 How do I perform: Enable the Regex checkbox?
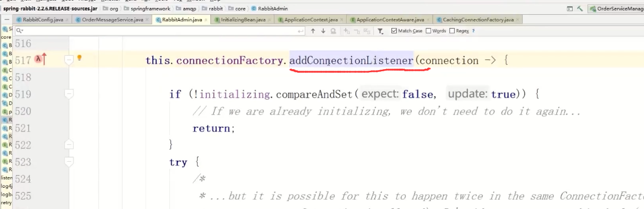(x=452, y=31)
